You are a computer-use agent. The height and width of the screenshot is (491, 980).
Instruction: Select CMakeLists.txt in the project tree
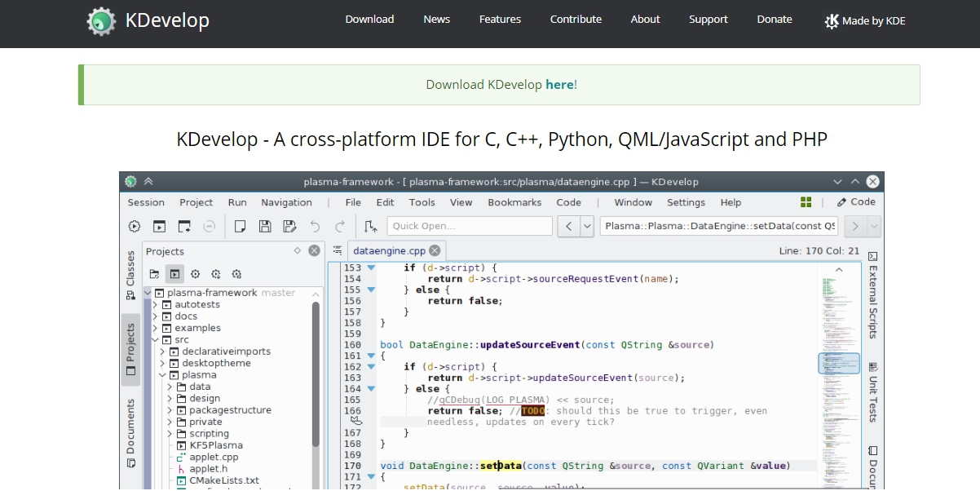click(223, 480)
